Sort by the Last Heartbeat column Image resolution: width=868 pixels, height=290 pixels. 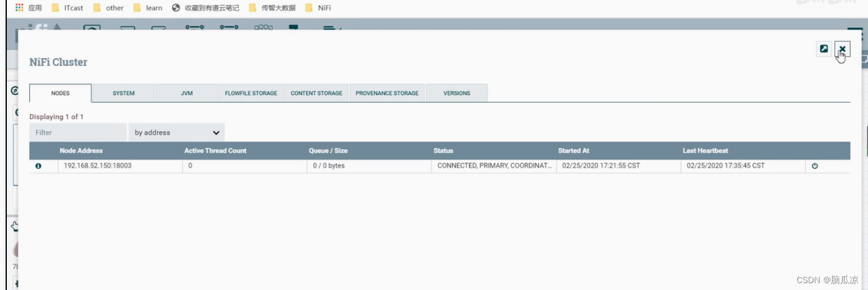[705, 150]
